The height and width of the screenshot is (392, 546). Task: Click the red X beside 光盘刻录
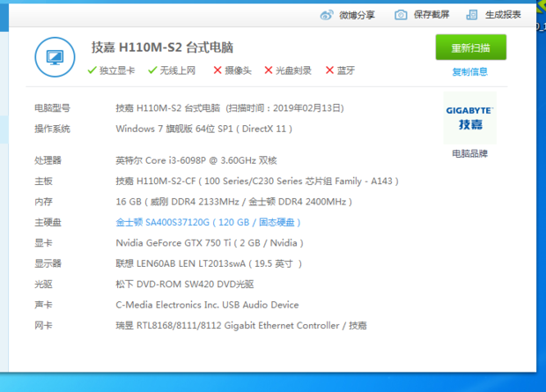click(269, 70)
